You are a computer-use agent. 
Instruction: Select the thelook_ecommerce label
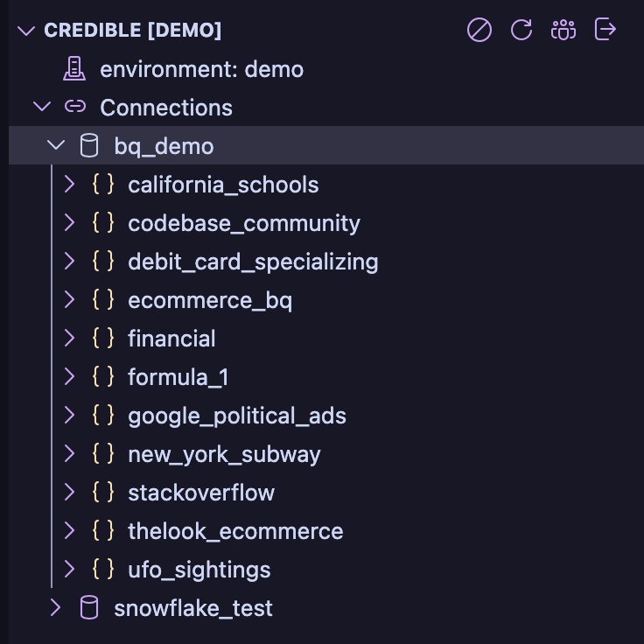click(x=235, y=531)
